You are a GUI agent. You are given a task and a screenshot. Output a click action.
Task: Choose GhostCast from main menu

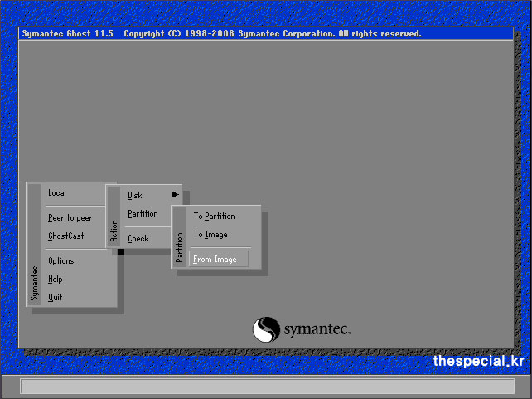pos(65,236)
